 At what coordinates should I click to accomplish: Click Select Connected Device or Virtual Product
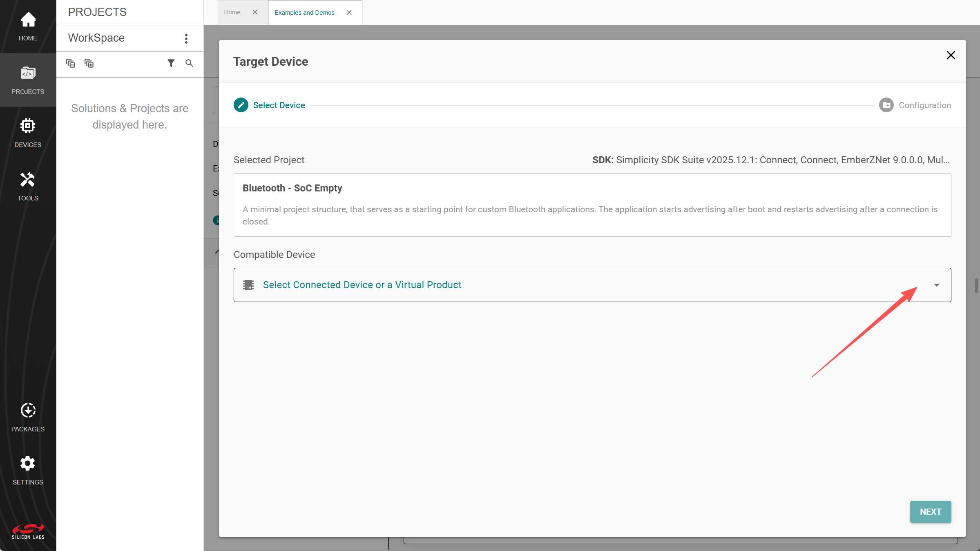tap(362, 285)
